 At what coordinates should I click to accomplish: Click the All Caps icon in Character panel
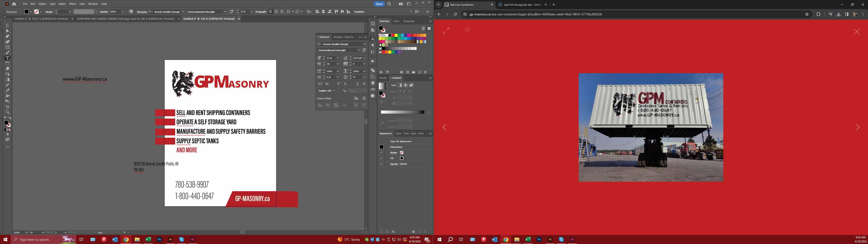click(x=320, y=84)
